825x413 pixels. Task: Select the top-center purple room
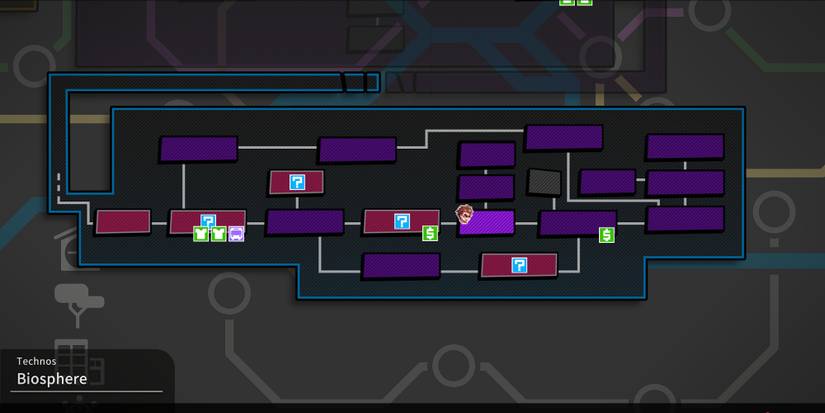357,150
